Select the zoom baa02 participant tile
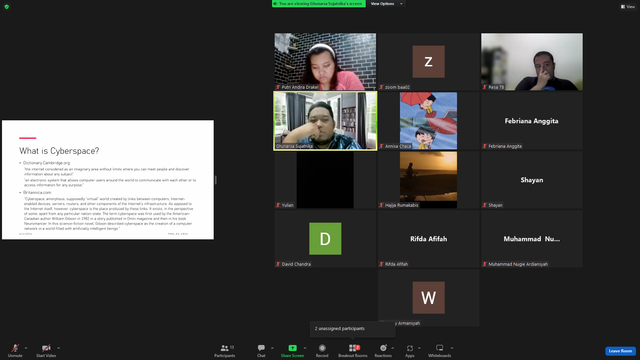Image resolution: width=640 pixels, height=360 pixels. coord(429,62)
